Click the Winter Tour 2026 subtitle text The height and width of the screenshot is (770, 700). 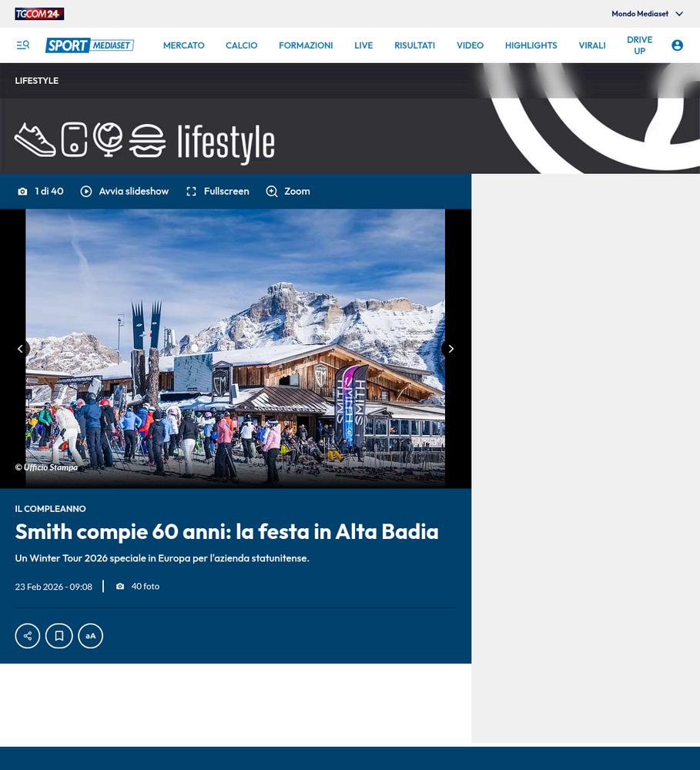(162, 558)
